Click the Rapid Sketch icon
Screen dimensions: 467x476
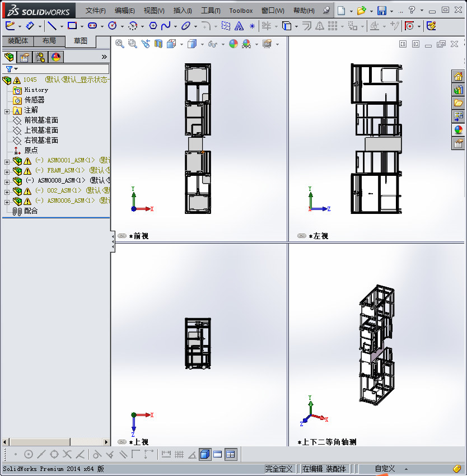431,26
